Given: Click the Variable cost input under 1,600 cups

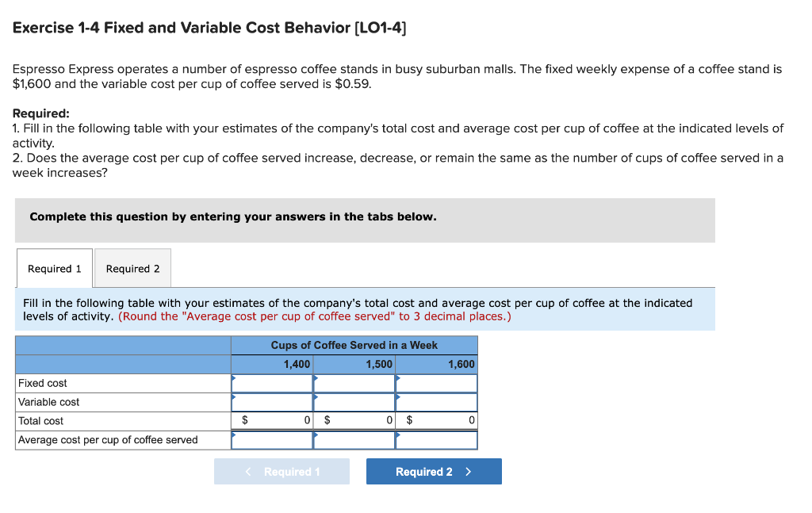Looking at the screenshot, I should (437, 402).
